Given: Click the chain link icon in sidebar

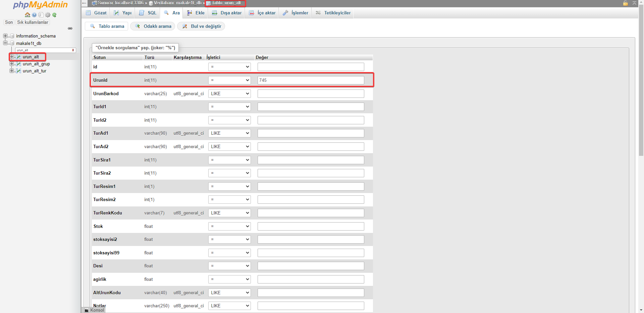Looking at the screenshot, I should 70,28.
